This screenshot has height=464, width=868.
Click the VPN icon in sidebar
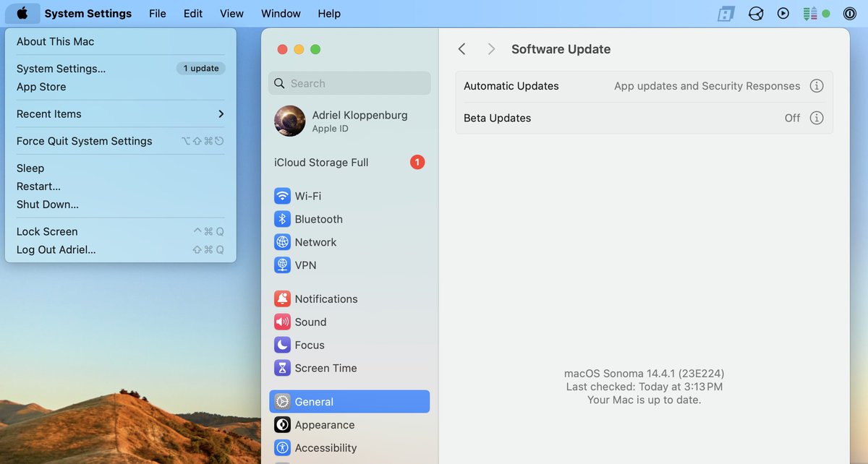tap(282, 265)
